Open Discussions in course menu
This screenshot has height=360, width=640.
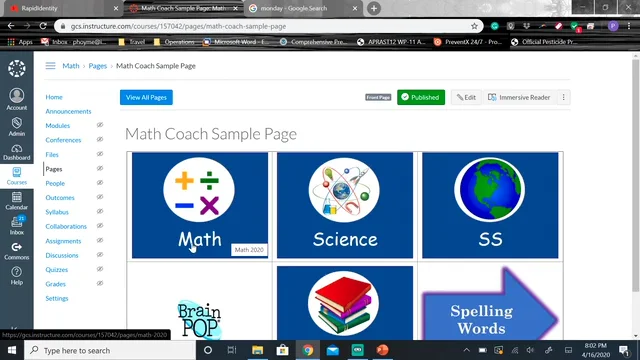coord(62,256)
